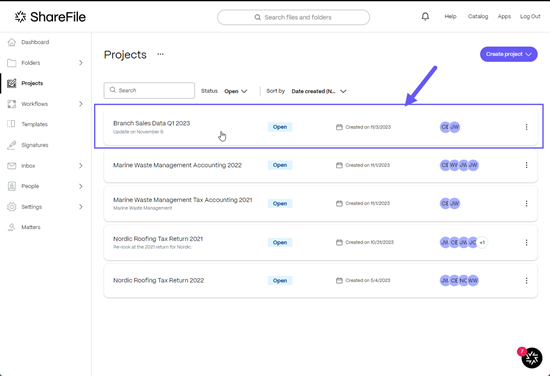
Task: Select the Folders icon in sidebar
Action: click(12, 63)
